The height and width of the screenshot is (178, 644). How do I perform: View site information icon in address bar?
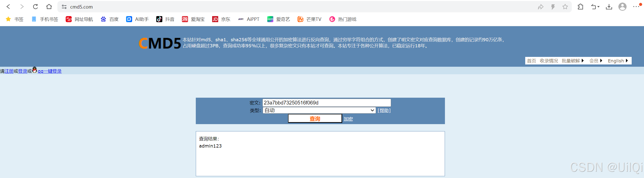64,7
